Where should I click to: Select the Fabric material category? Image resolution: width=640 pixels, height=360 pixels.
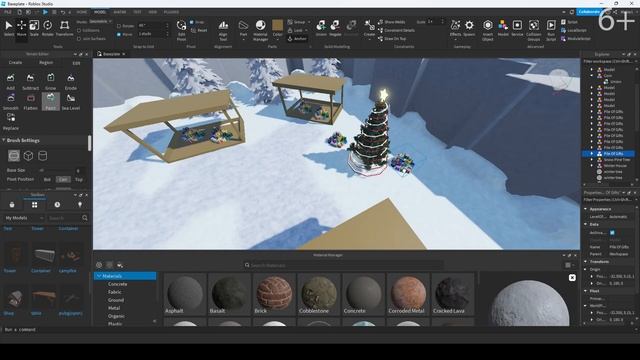(x=115, y=292)
